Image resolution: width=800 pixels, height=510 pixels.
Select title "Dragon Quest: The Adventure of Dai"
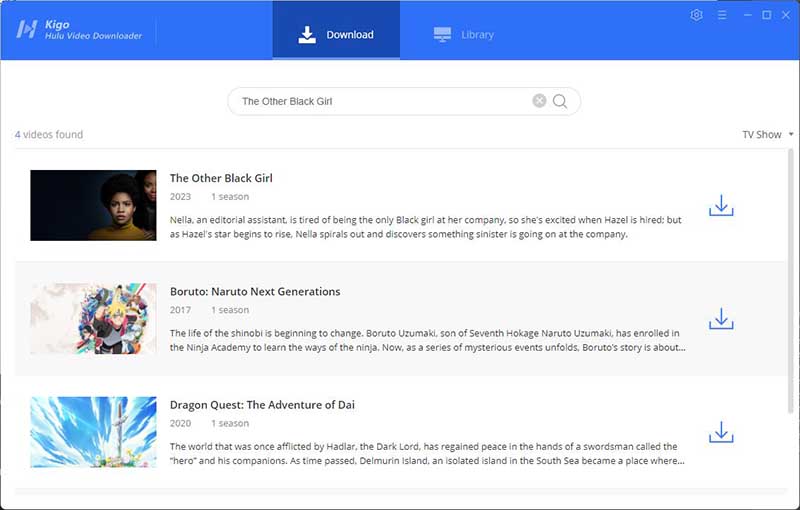(262, 404)
